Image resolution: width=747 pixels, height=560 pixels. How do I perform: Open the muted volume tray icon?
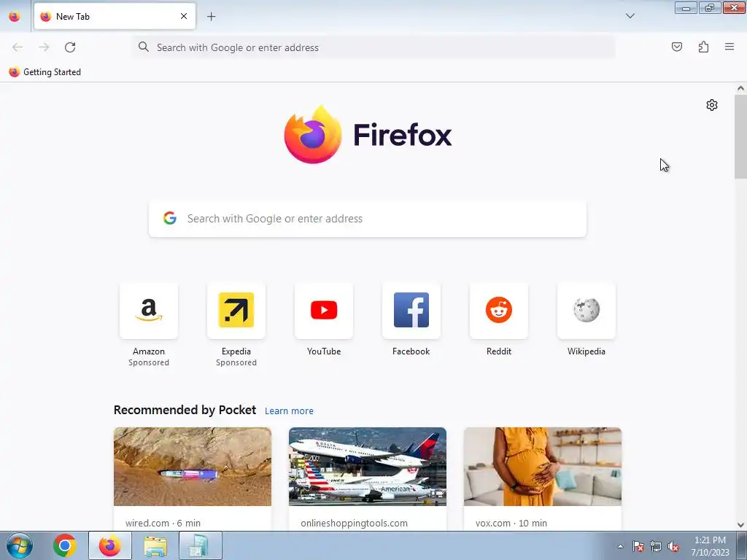[x=673, y=546]
